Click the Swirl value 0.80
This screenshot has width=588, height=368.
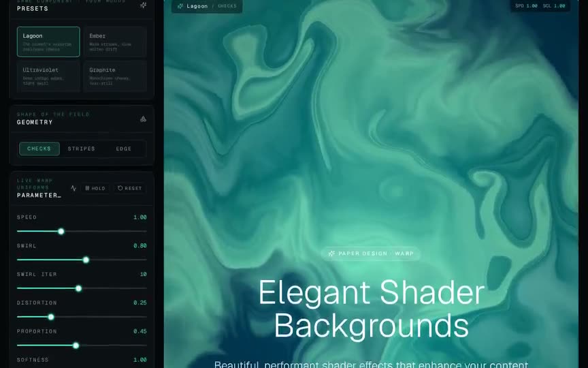pyautogui.click(x=140, y=245)
